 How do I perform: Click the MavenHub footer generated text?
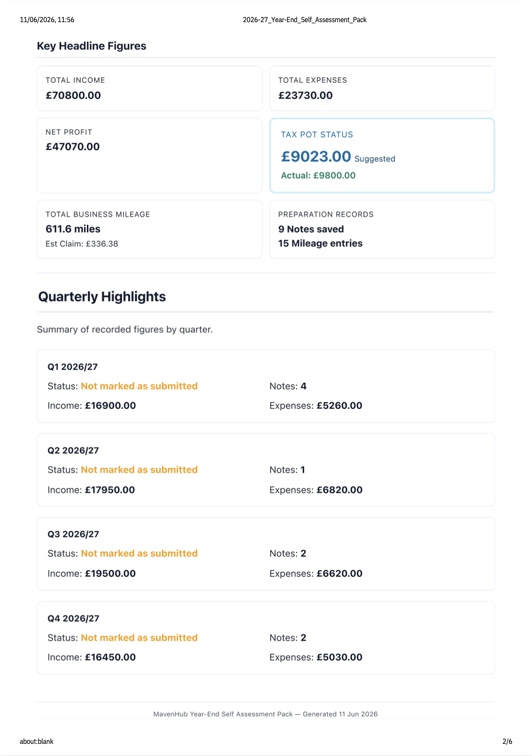pos(266,714)
